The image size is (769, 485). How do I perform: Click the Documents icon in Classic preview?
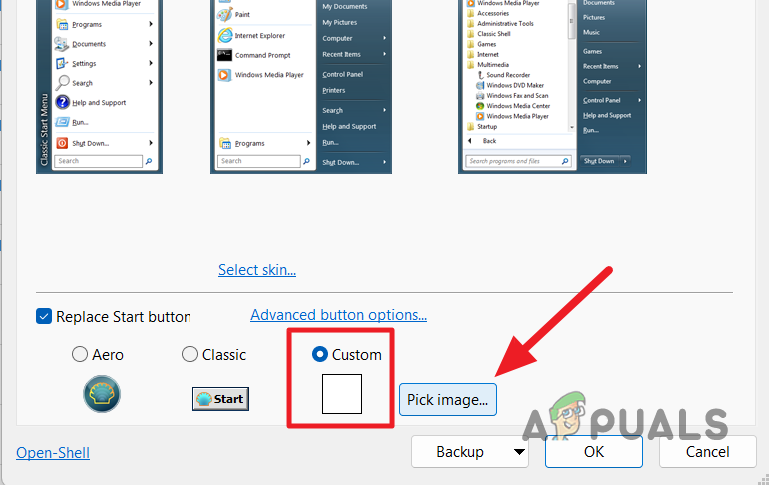62,44
